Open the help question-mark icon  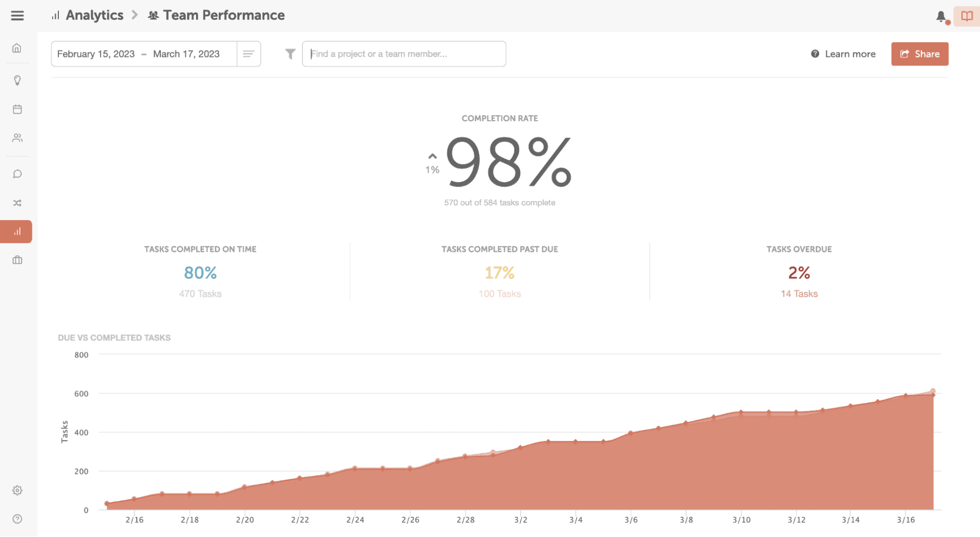(x=17, y=518)
